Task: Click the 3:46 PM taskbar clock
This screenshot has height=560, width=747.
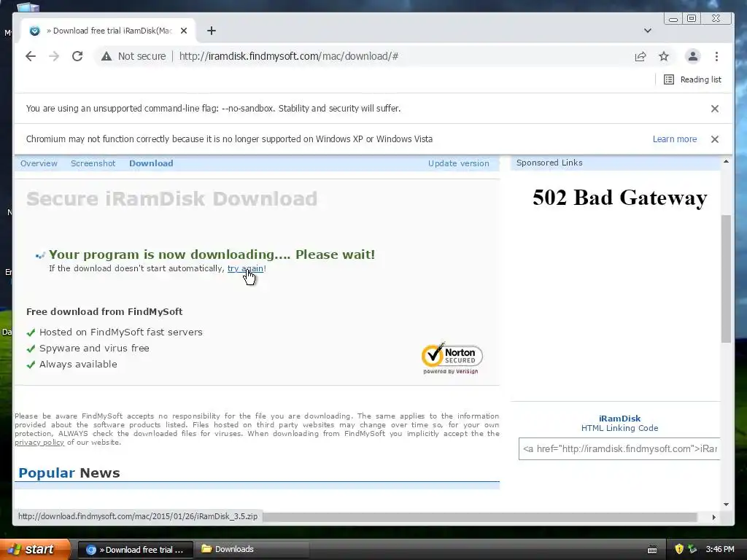Action: coord(720,549)
